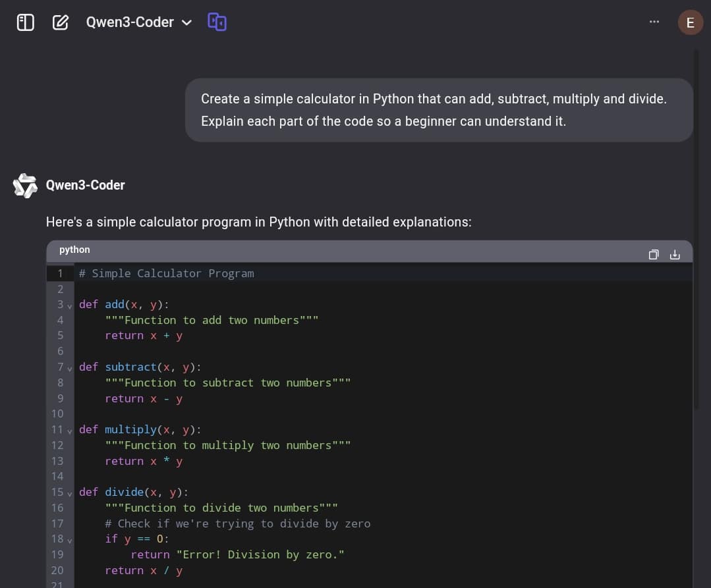This screenshot has height=588, width=711.
Task: Download the python code block
Action: point(675,255)
